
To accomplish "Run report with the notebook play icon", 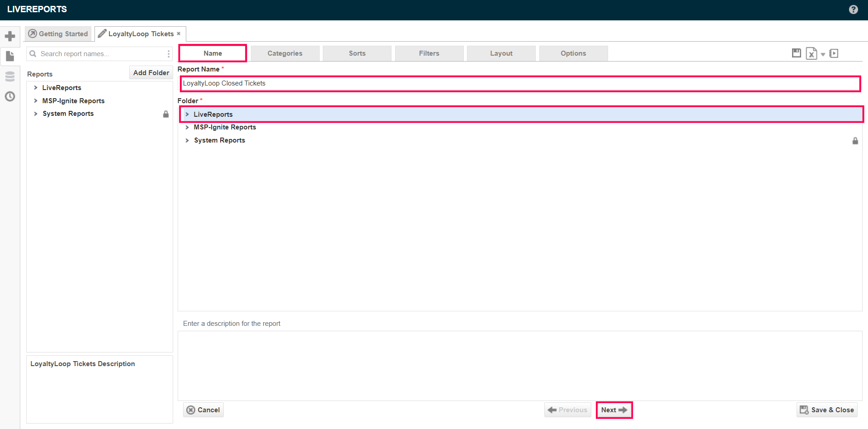I will pyautogui.click(x=834, y=53).
